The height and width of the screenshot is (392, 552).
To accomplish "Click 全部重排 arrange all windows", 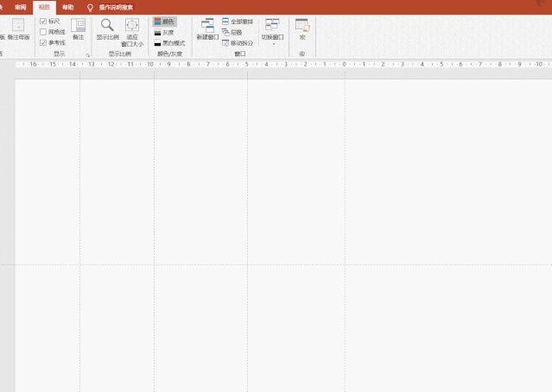I will [238, 22].
